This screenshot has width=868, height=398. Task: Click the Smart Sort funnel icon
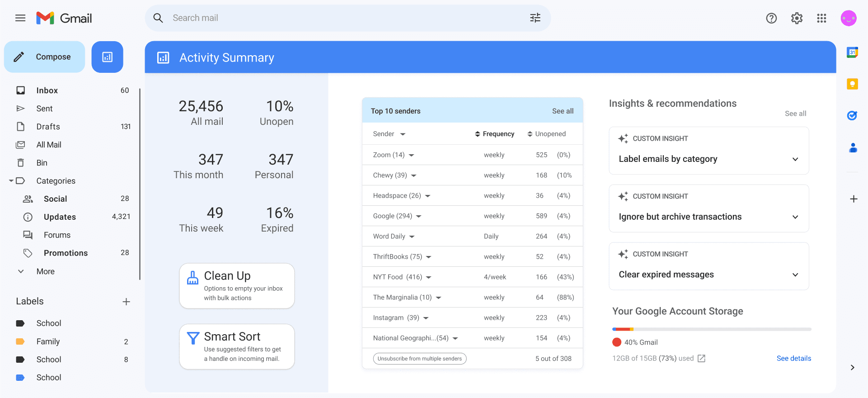[193, 338]
